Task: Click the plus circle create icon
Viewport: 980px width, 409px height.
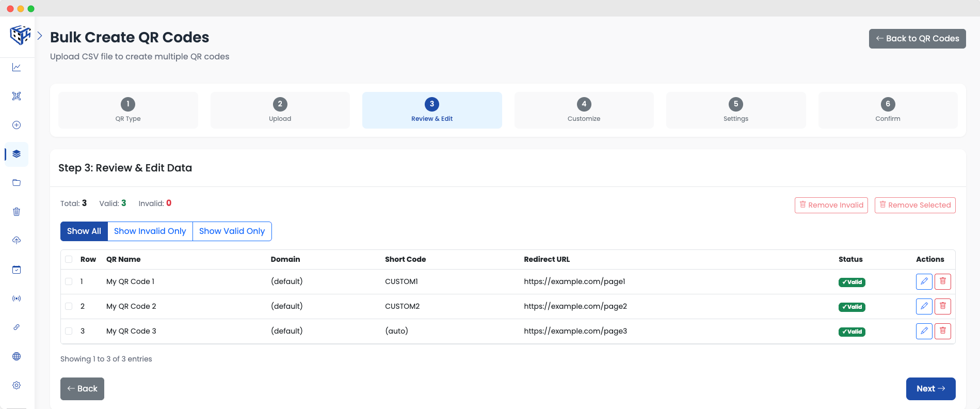Action: (x=17, y=125)
